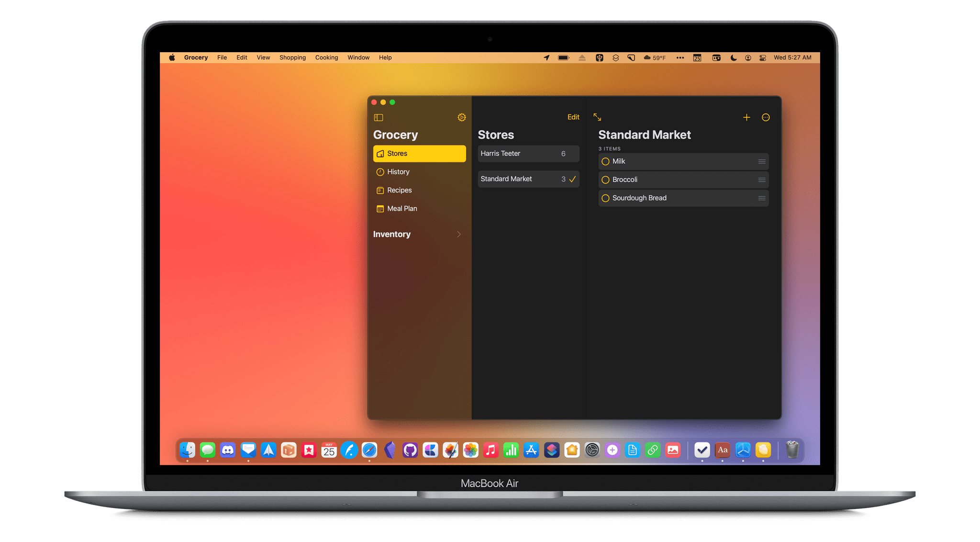Click the Stores basket icon in the sidebar
The image size is (980, 542).
(380, 154)
